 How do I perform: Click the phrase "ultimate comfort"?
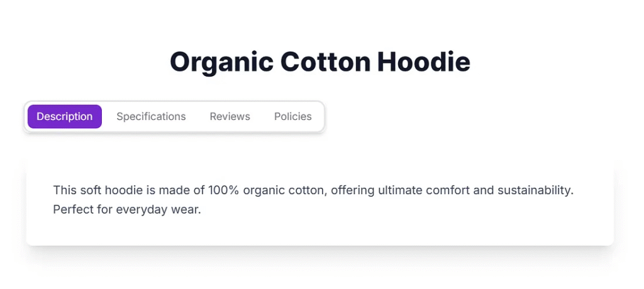coord(422,190)
